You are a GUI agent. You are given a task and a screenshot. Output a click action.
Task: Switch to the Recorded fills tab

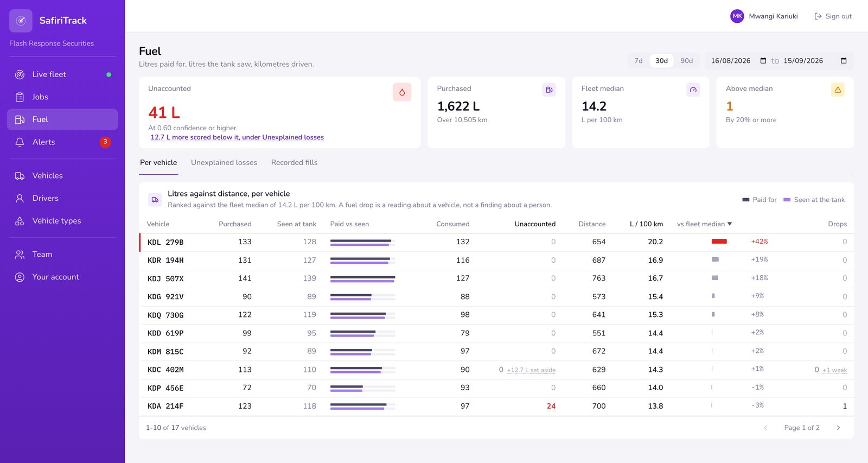(295, 163)
